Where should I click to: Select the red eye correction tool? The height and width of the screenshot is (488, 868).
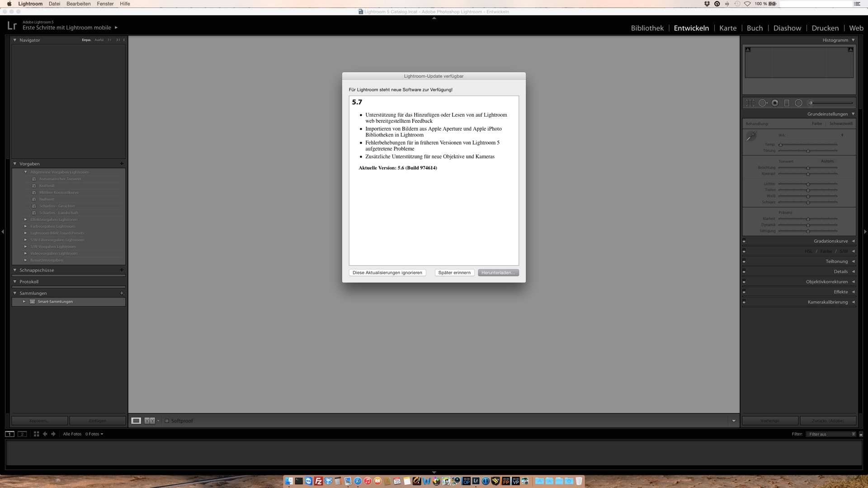[775, 103]
